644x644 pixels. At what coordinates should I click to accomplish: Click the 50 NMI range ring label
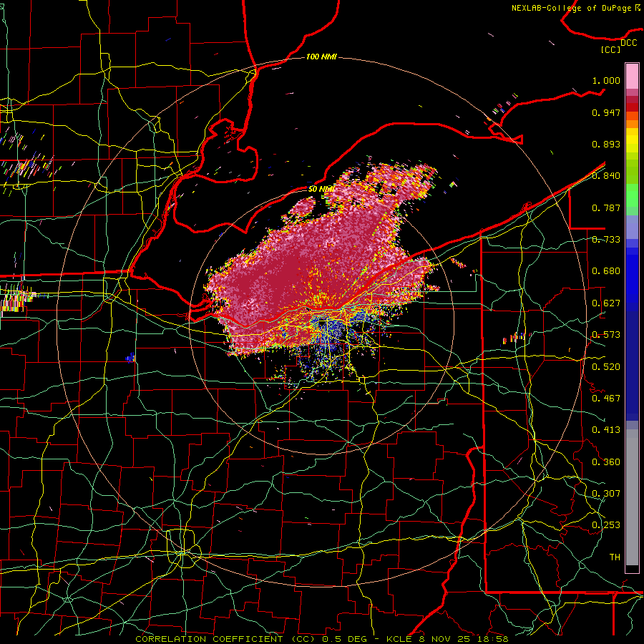(x=321, y=189)
